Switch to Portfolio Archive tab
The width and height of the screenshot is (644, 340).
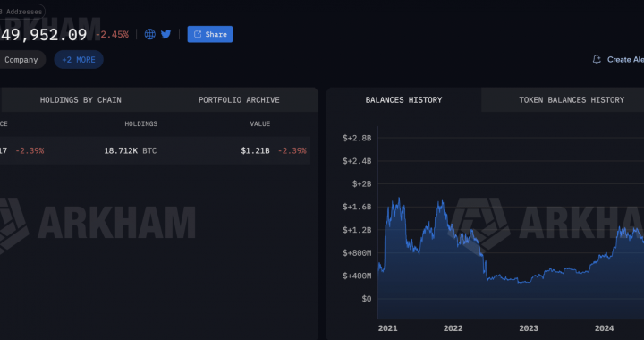239,100
